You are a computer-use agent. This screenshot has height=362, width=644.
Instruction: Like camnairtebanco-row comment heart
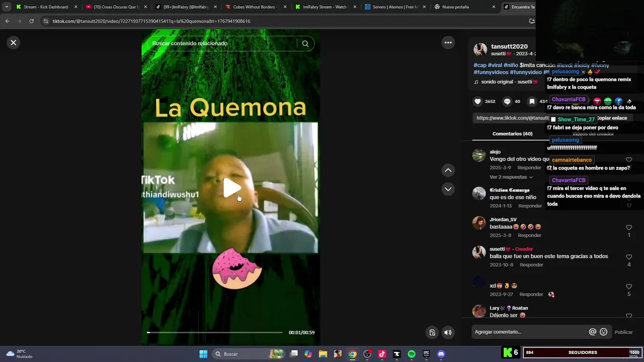pos(629,160)
